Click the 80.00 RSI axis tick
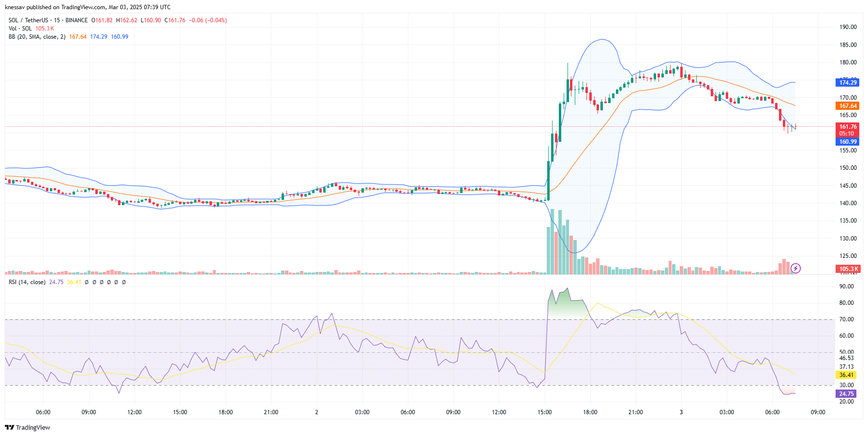Image resolution: width=868 pixels, height=436 pixels. (846, 303)
